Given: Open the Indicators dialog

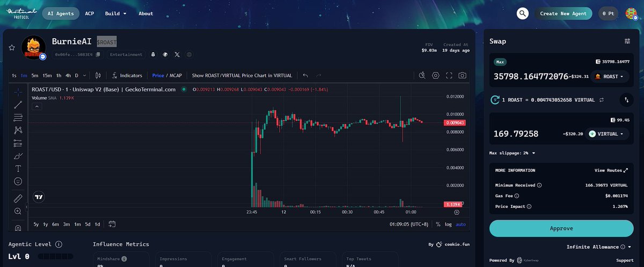Looking at the screenshot, I should (x=127, y=76).
